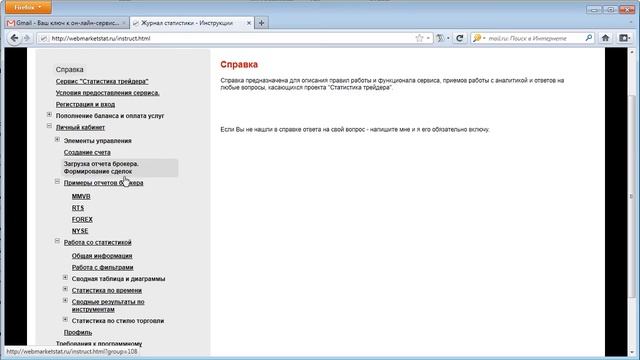Expand Элементы управления node
Screen dimensions: 640x360
(58, 140)
